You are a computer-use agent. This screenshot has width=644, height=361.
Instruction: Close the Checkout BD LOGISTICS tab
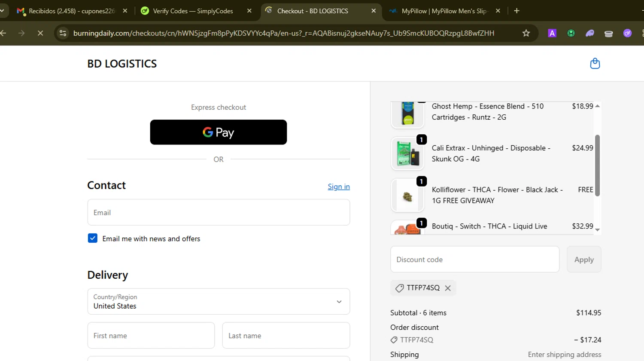(x=374, y=11)
